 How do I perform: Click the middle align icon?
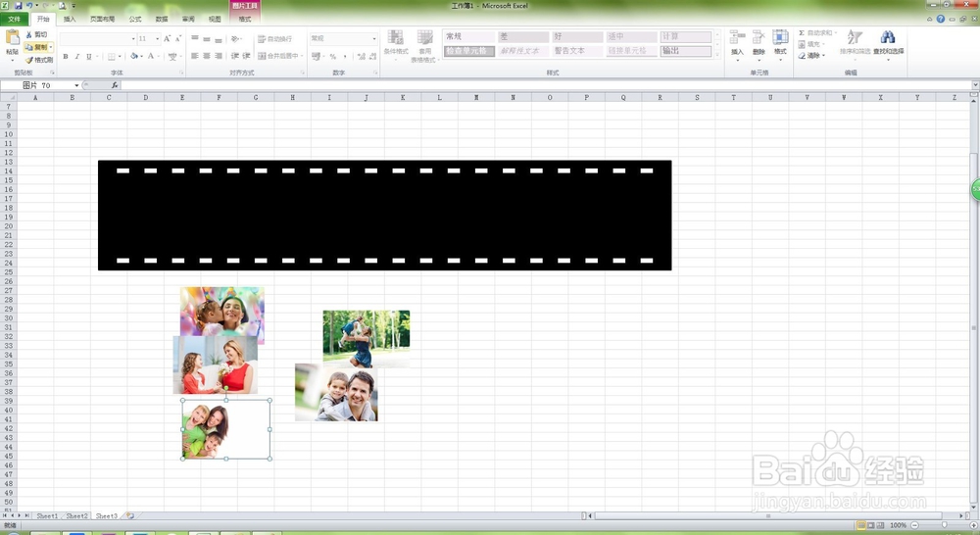[x=207, y=39]
